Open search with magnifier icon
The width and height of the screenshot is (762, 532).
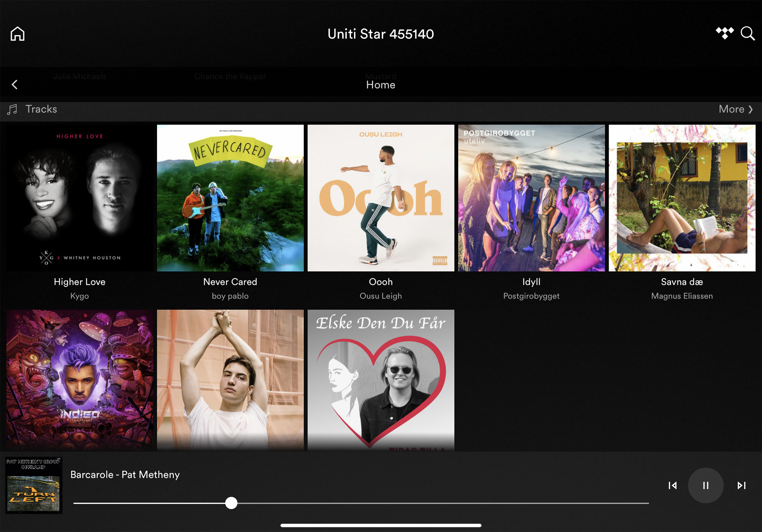[x=748, y=34]
